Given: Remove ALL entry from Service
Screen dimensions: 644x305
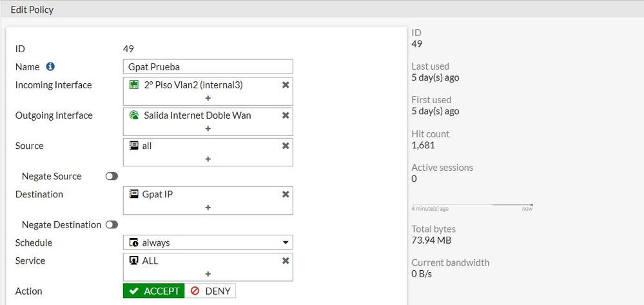Looking at the screenshot, I should click(x=286, y=261).
